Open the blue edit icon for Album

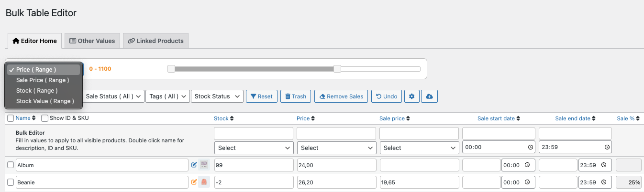[x=194, y=165]
